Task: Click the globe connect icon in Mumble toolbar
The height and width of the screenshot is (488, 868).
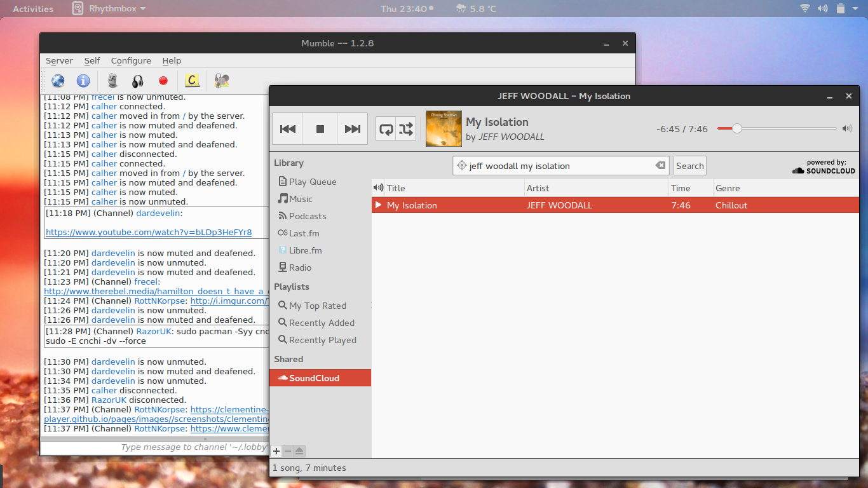Action: point(58,81)
